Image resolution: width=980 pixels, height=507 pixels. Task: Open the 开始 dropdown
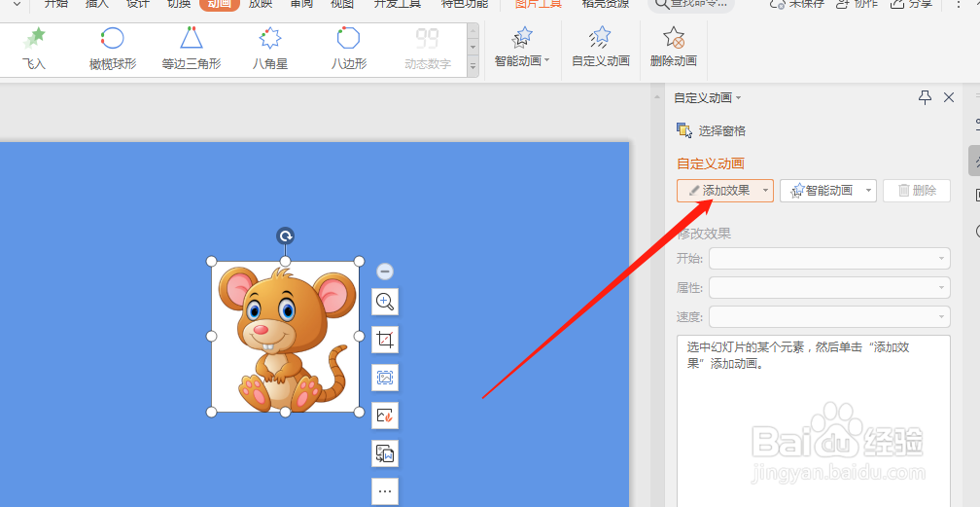(829, 259)
